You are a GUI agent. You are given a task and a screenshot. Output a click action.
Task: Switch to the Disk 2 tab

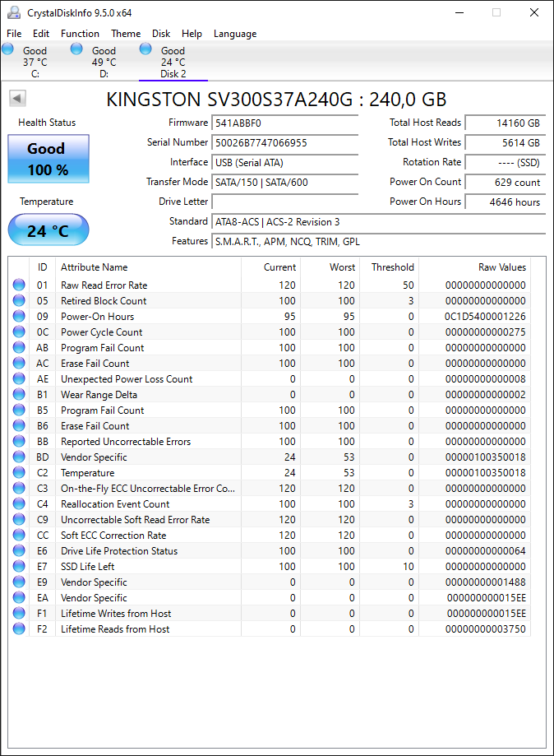pos(173,62)
